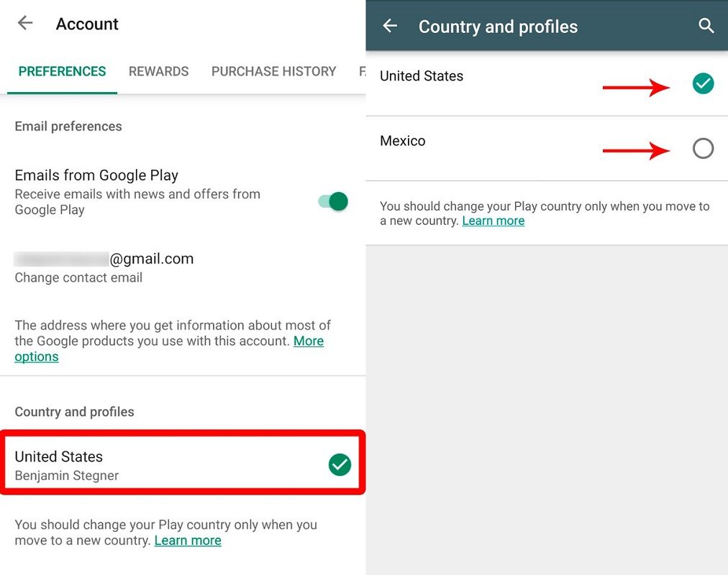Click the back arrow on Country and profiles
This screenshot has width=728, height=575.
(389, 26)
